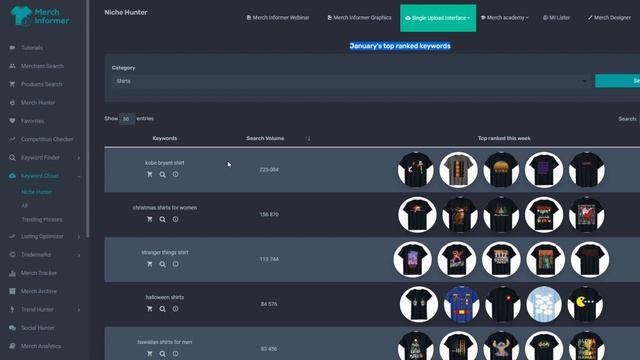Screen dimensions: 640x360
Task: Expand the Keyword Finder submenu
Action: (x=79, y=158)
